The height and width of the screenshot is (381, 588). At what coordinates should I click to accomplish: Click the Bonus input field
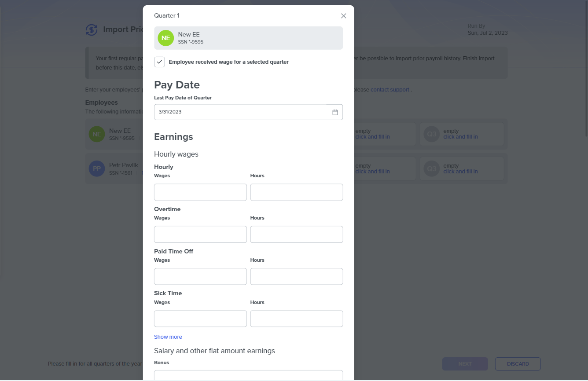point(248,375)
